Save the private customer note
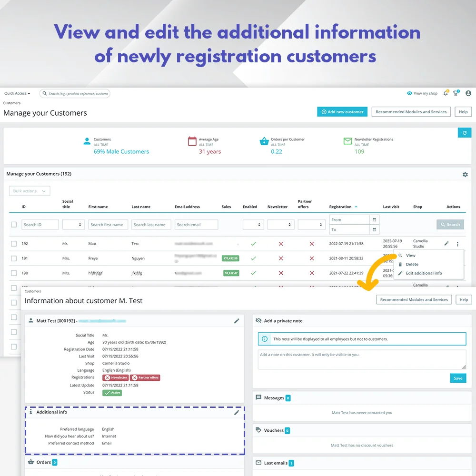 (457, 378)
